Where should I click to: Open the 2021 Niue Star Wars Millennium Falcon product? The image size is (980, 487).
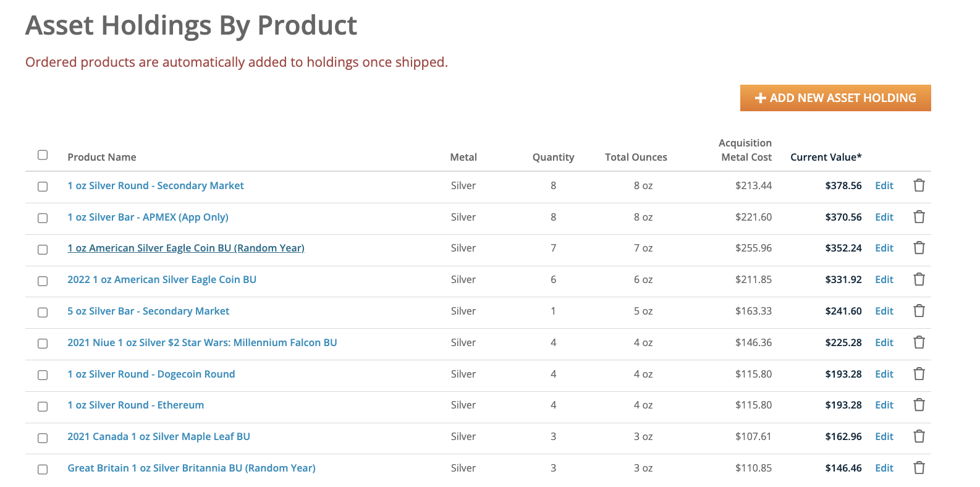tap(202, 342)
